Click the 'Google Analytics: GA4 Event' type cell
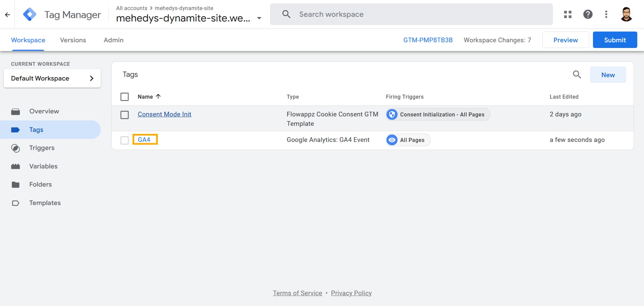 click(328, 140)
